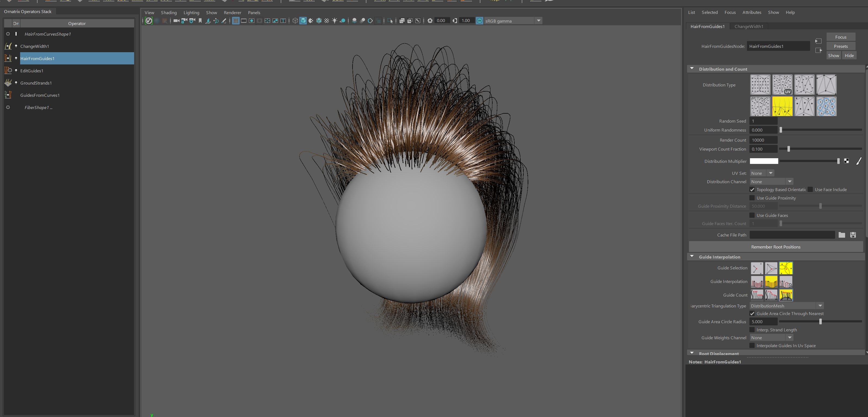Enable use all lights bulb icon
The image size is (868, 417).
pos(334,21)
